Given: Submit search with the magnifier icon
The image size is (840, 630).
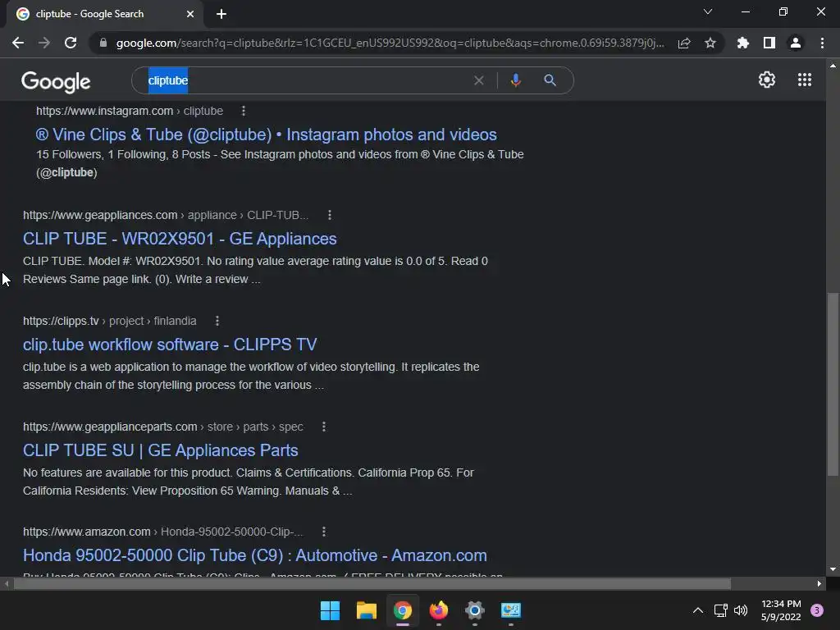Looking at the screenshot, I should 550,80.
